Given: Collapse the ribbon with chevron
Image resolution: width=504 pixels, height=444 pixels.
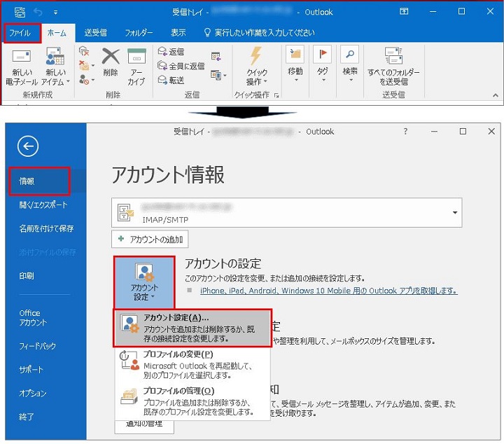Looking at the screenshot, I should coord(496,95).
